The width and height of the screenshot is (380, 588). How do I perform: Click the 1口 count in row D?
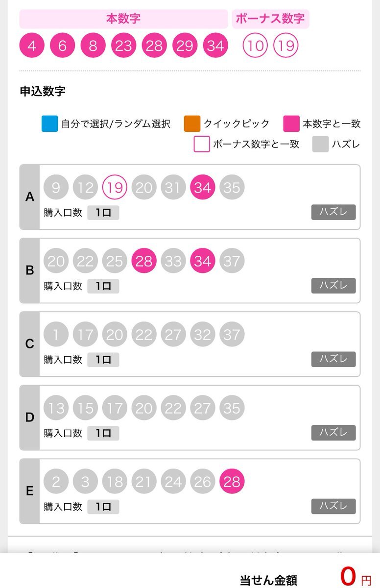[x=103, y=433]
